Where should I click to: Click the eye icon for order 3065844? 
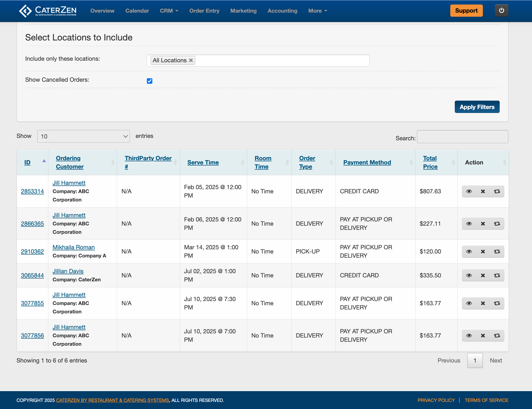[469, 275]
